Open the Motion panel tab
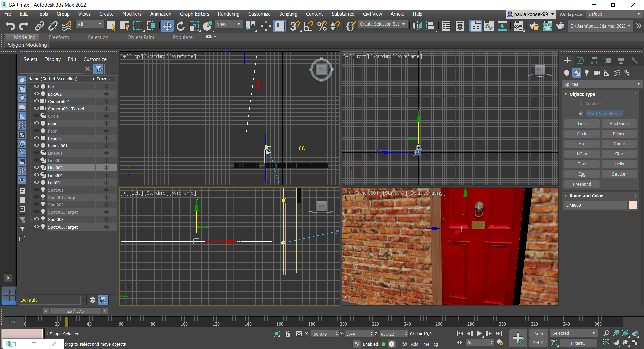This screenshot has width=644, height=349. pyautogui.click(x=607, y=60)
